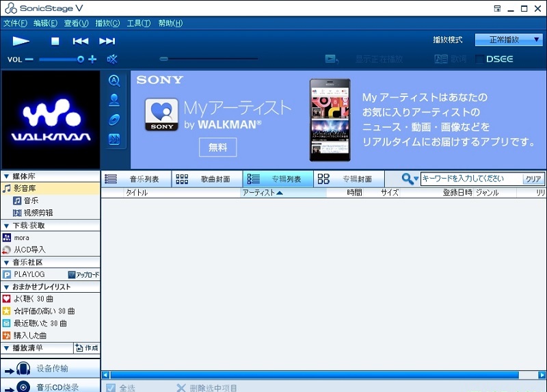Select 影音库 in the sidebar
Image resolution: width=547 pixels, height=392 pixels.
pos(50,189)
